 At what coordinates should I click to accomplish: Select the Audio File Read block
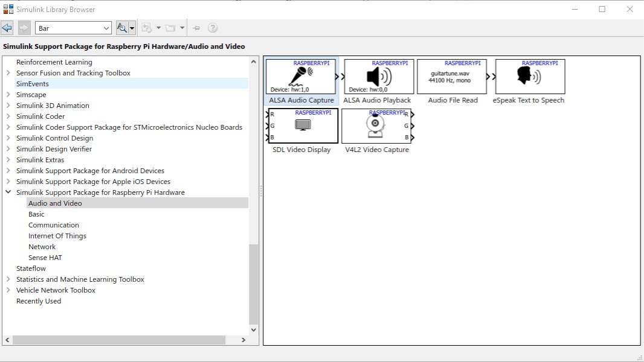[x=452, y=77]
